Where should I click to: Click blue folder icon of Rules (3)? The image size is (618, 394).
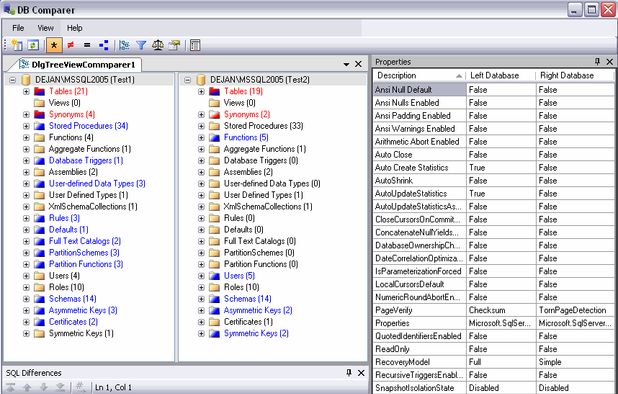point(39,218)
